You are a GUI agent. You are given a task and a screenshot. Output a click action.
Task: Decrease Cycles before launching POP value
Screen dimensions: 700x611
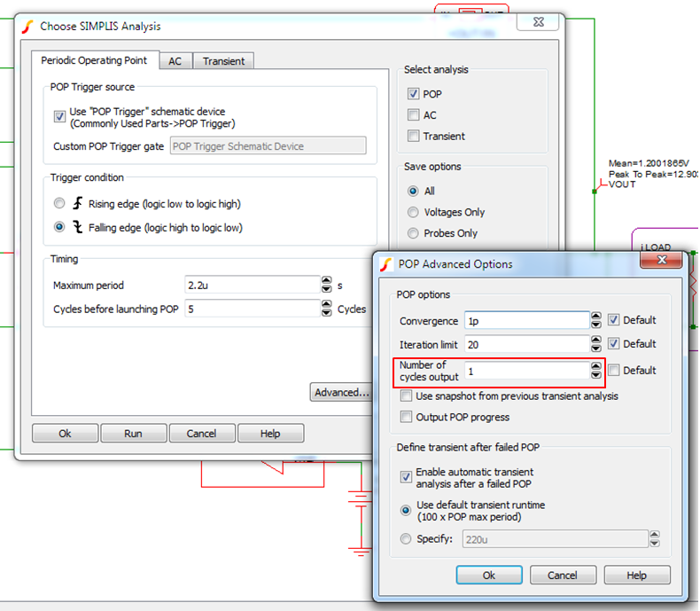(x=327, y=313)
